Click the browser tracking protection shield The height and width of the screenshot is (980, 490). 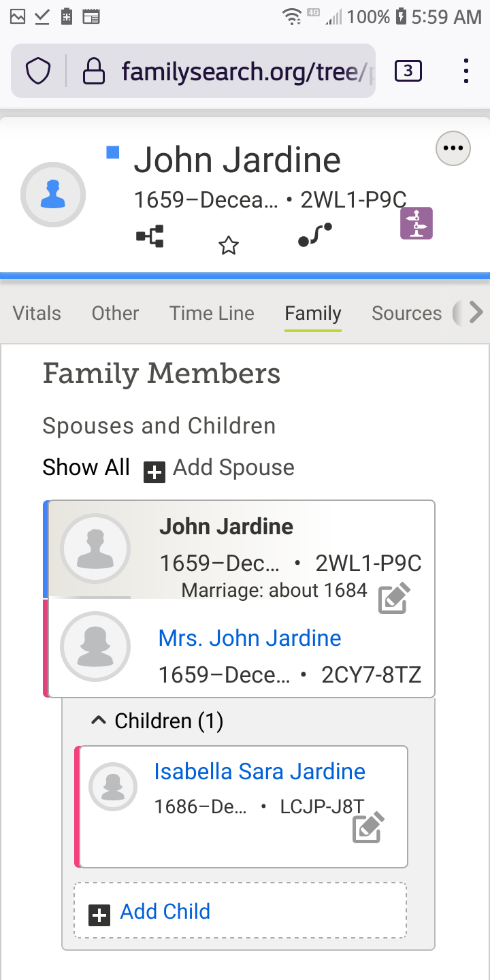pos(39,71)
